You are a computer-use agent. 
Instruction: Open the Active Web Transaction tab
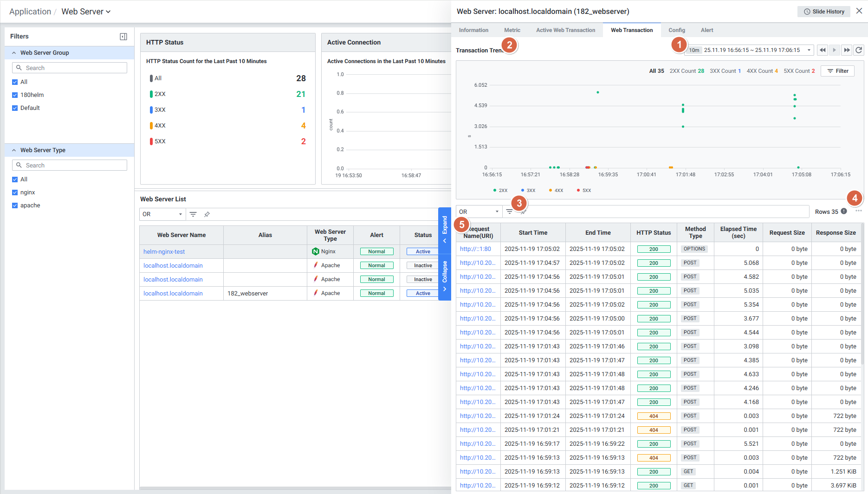click(x=565, y=30)
